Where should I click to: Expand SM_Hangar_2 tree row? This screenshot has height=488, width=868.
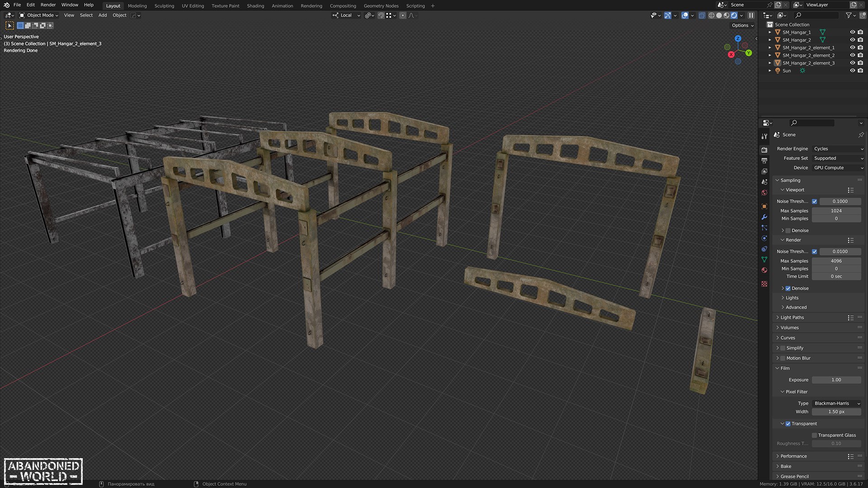[x=770, y=40]
